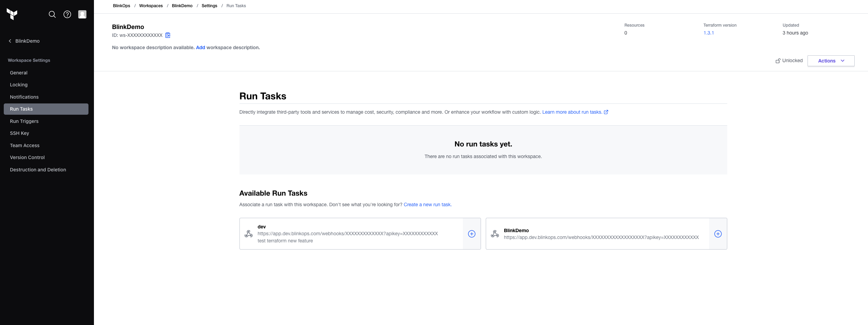The width and height of the screenshot is (868, 325).
Task: Open the user account avatar
Action: [82, 14]
